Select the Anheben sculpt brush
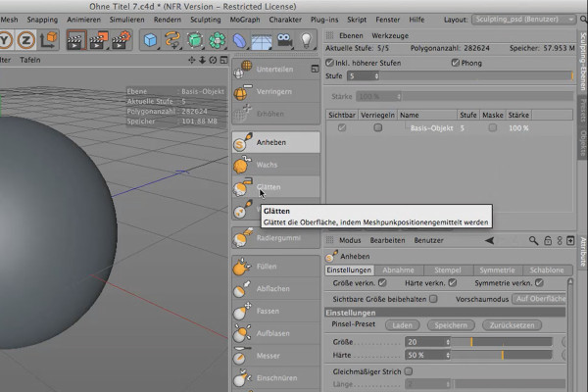588x392 pixels. click(275, 142)
